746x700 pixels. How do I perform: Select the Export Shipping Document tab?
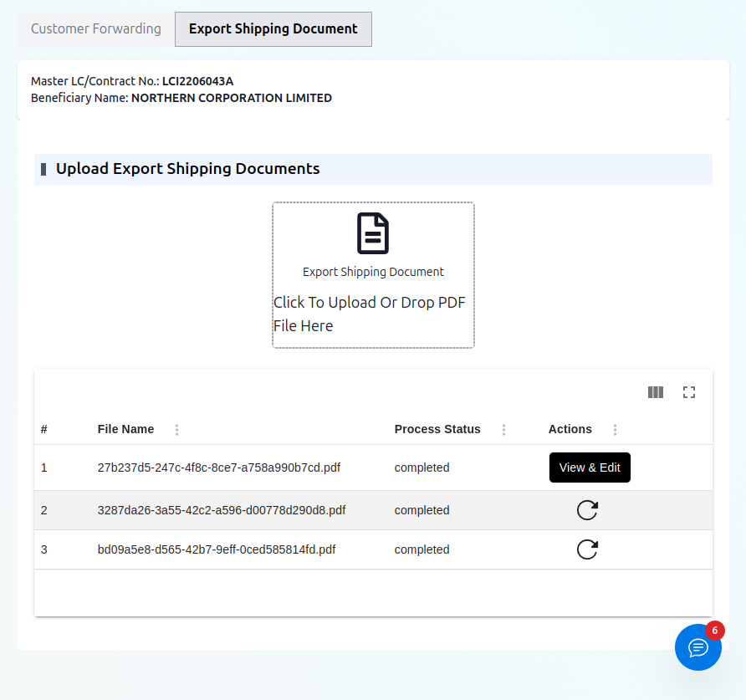(x=273, y=29)
